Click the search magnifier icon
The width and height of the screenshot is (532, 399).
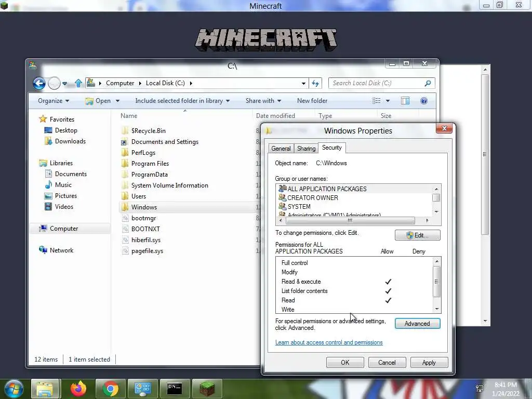pyautogui.click(x=428, y=83)
